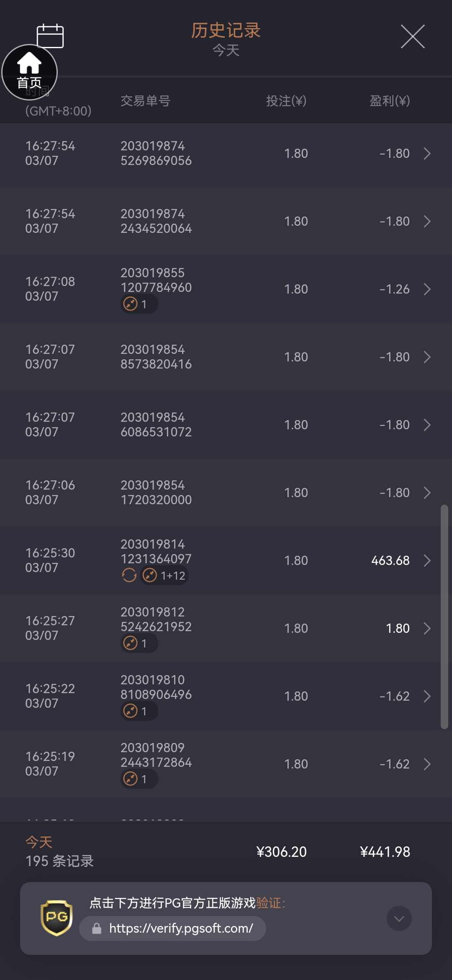The width and height of the screenshot is (452, 980).
Task: Expand details for record 5269869056
Action: [427, 153]
